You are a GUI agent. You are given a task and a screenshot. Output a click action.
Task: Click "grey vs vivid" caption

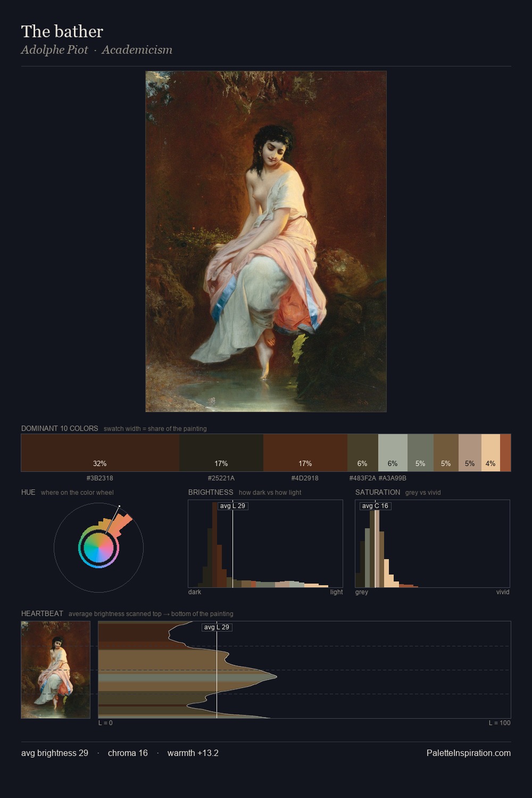coord(423,493)
